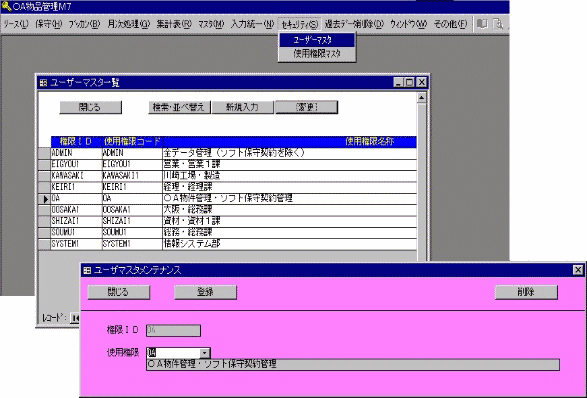Select the SOUMU1 row selector
The width and height of the screenshot is (587, 398).
pyautogui.click(x=45, y=233)
